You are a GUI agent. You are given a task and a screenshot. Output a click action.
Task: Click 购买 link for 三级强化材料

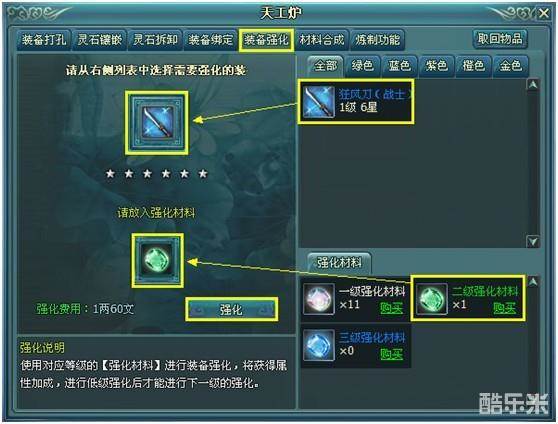click(391, 354)
